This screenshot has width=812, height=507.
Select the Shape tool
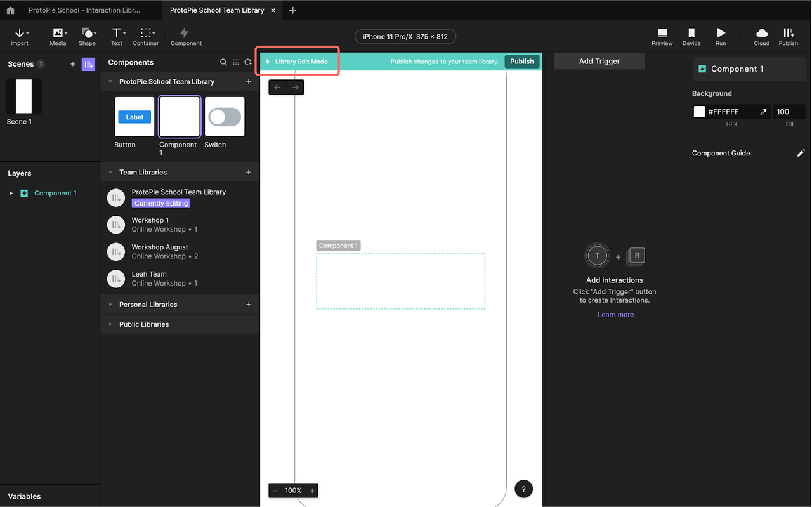[88, 37]
